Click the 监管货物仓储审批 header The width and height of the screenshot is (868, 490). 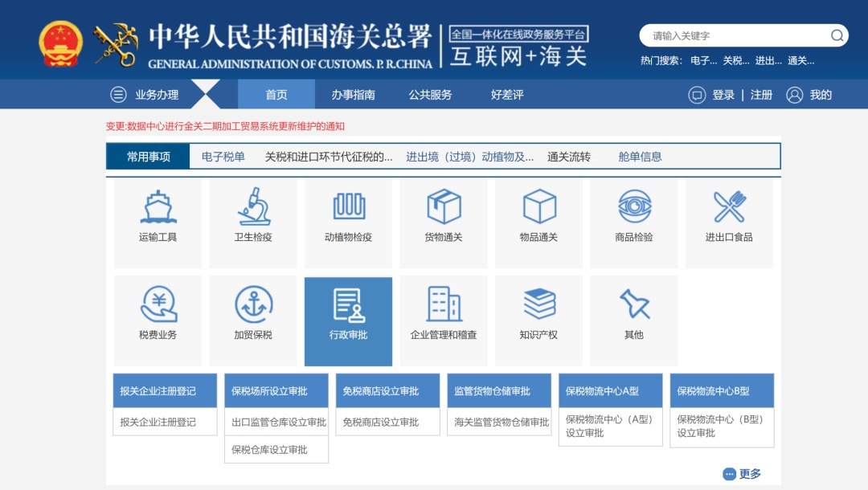pyautogui.click(x=499, y=391)
